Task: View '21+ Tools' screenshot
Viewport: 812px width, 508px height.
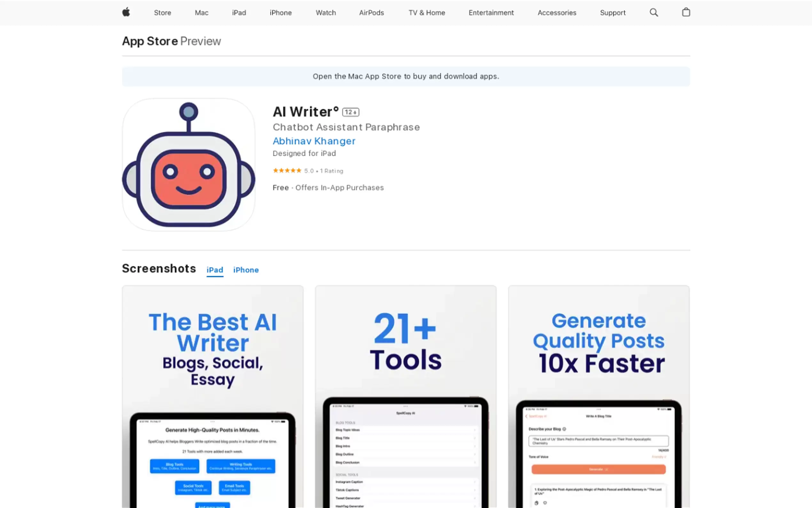Action: (x=405, y=396)
